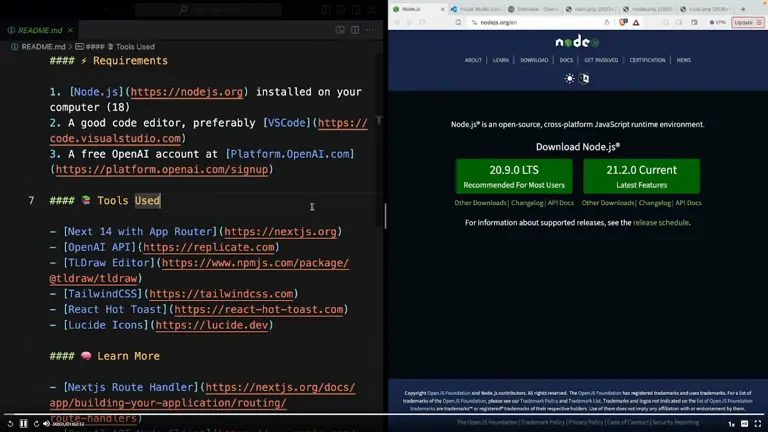Open LEARN in Node.js site navigation

coord(501,60)
